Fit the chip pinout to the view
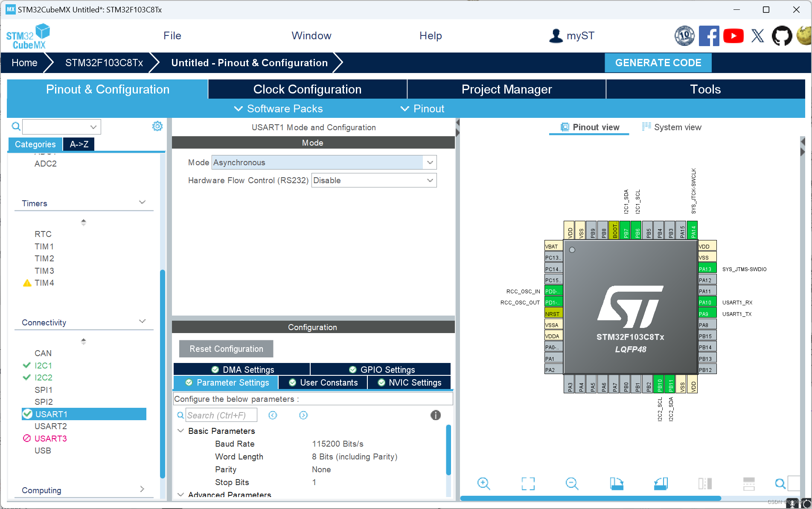Screen dimensions: 812x509 pos(528,483)
